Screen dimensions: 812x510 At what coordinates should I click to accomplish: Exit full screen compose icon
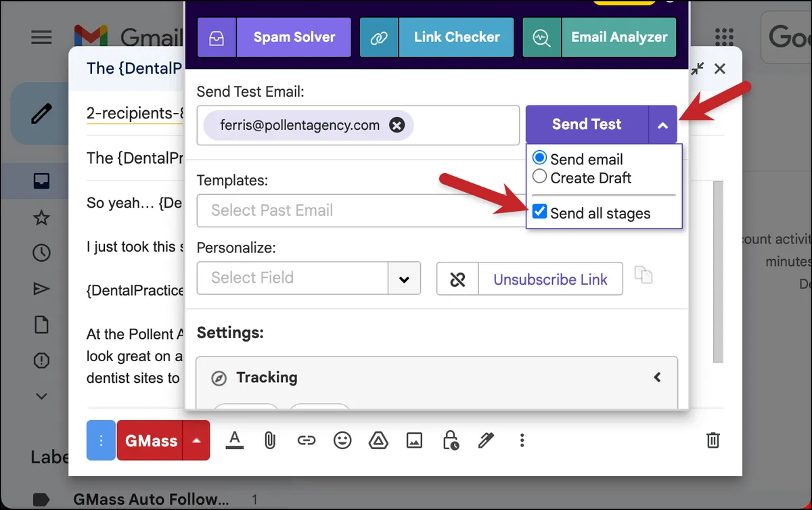click(x=698, y=68)
